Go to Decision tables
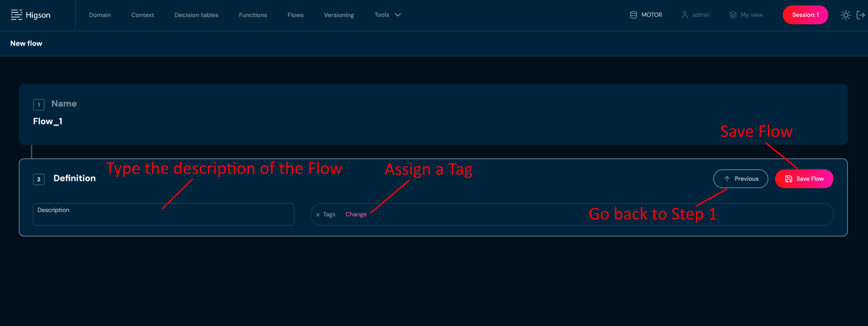The width and height of the screenshot is (868, 326). click(x=196, y=15)
